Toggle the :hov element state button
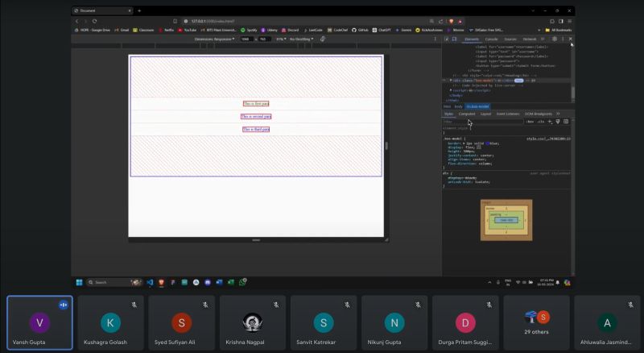644x353 pixels. (530, 122)
